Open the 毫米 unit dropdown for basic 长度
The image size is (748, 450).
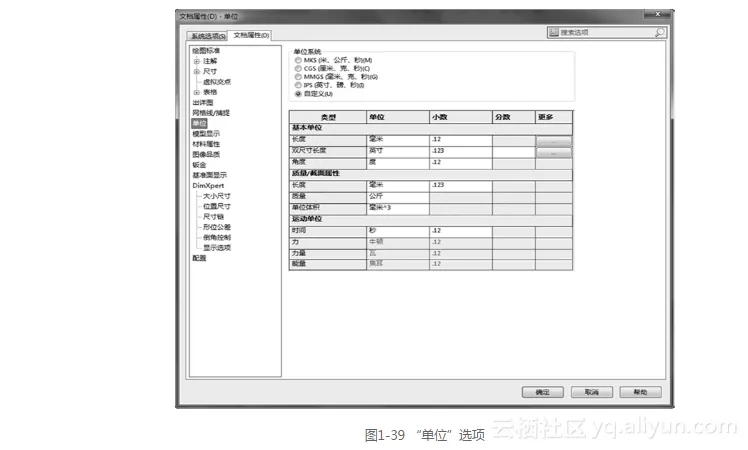398,139
